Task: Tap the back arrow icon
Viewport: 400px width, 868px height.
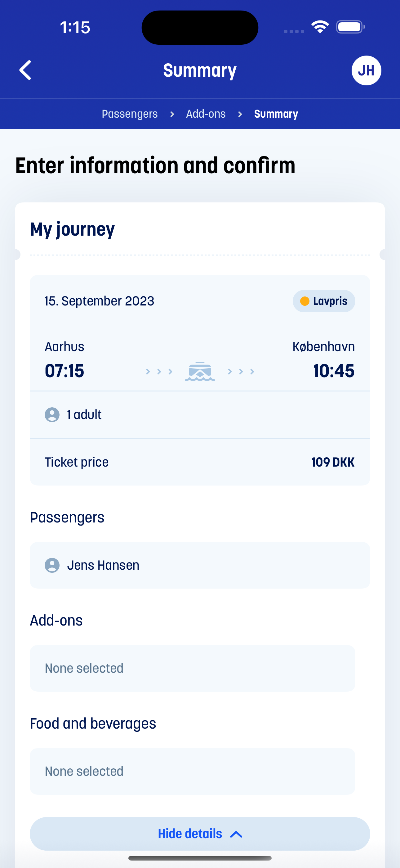Action: 25,70
